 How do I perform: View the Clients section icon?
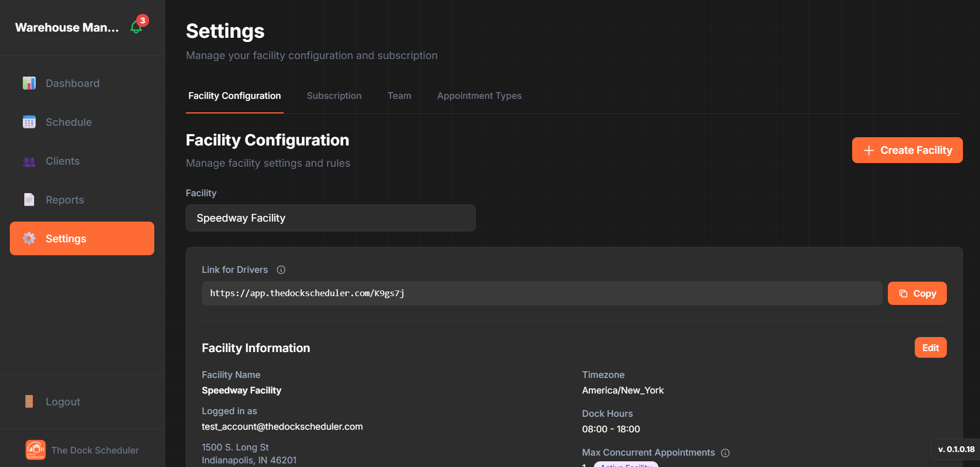(x=29, y=161)
